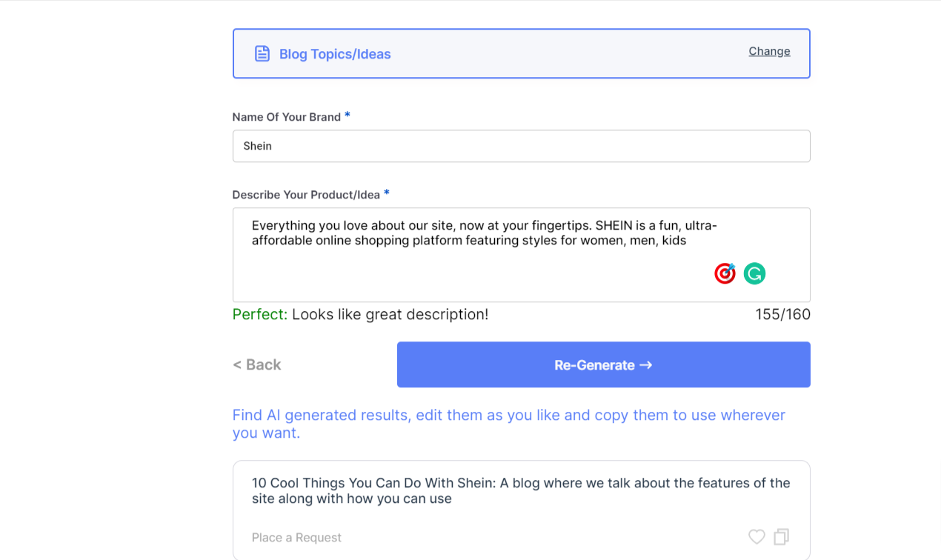
Task: Click the Change link to switch template
Action: pyautogui.click(x=769, y=51)
